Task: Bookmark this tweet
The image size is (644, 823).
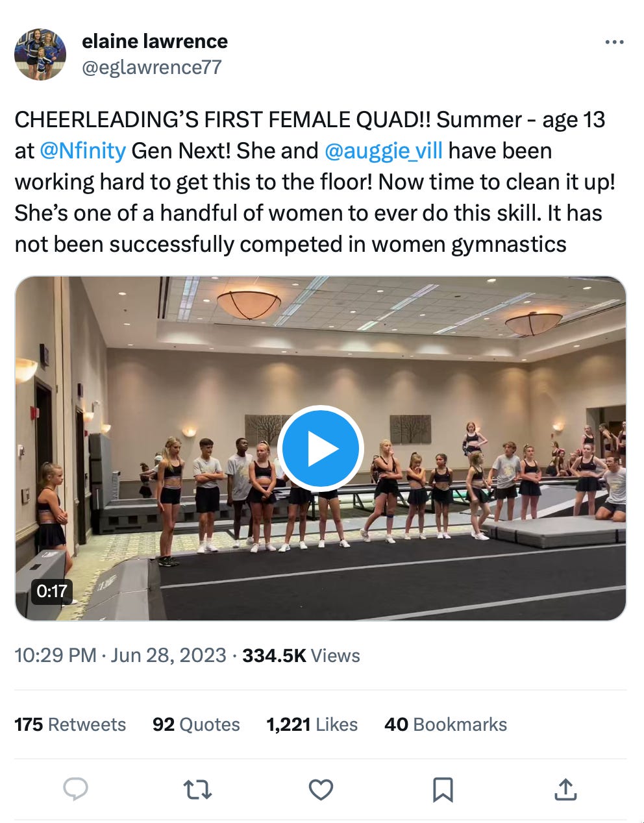Action: click(443, 789)
